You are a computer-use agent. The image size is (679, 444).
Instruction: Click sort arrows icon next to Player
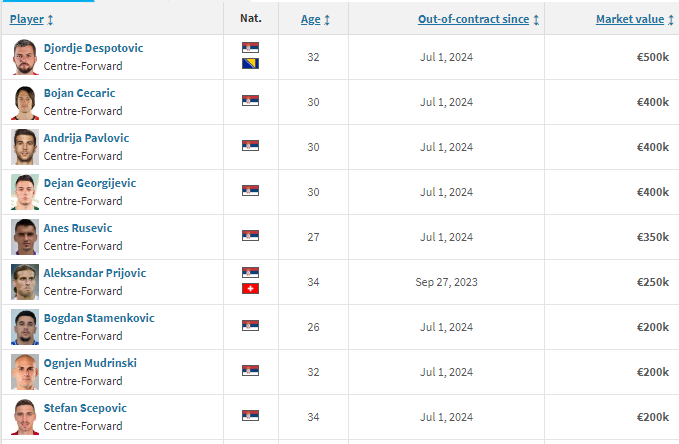[x=50, y=20]
